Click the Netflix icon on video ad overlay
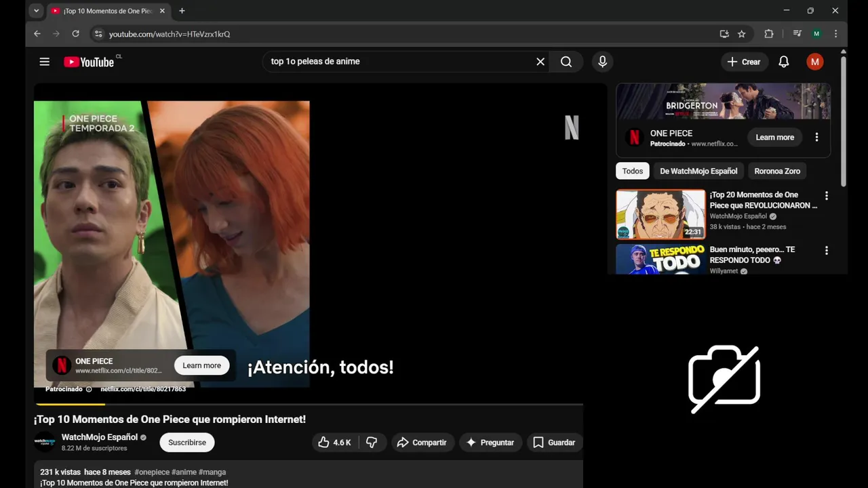Screen dimensions: 868x488 [62, 365]
